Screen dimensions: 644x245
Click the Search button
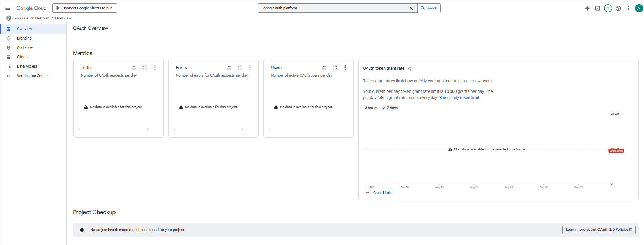pos(429,8)
